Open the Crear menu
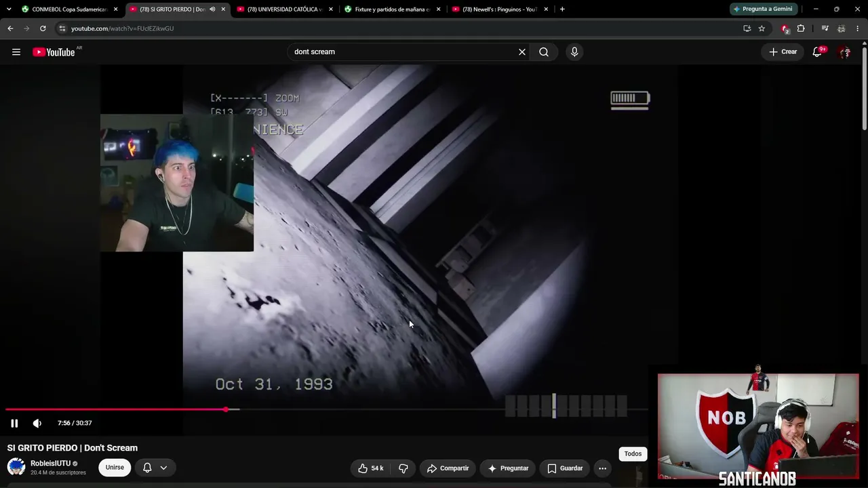The image size is (868, 488). tap(783, 52)
